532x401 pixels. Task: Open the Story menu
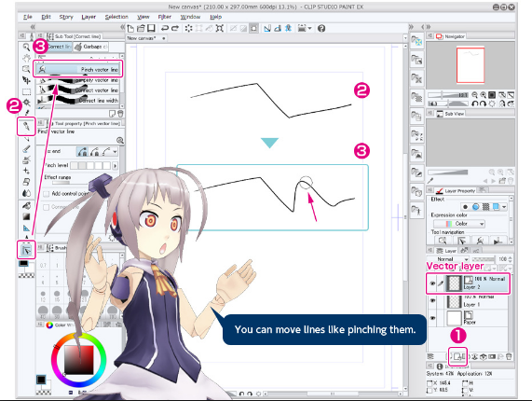(x=66, y=17)
